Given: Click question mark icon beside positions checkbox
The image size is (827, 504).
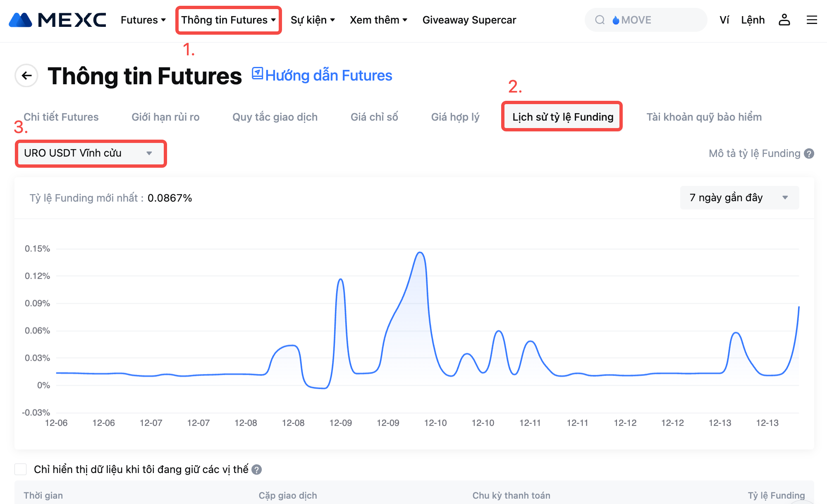Looking at the screenshot, I should (x=257, y=470).
